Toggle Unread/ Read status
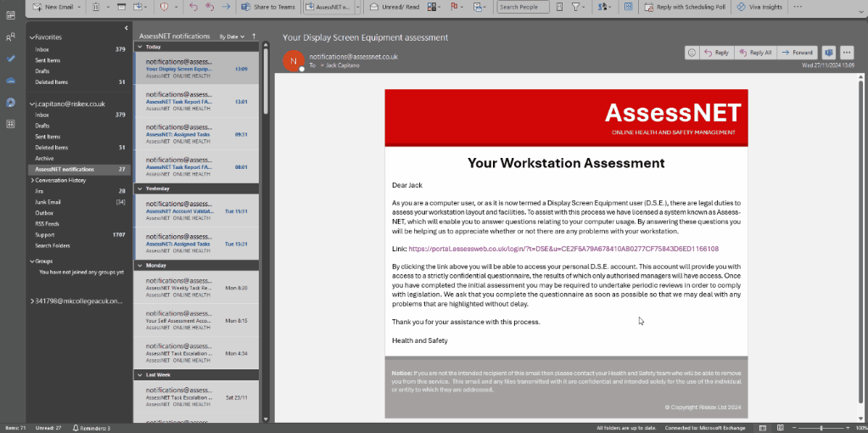Image resolution: width=868 pixels, height=433 pixels. (395, 7)
